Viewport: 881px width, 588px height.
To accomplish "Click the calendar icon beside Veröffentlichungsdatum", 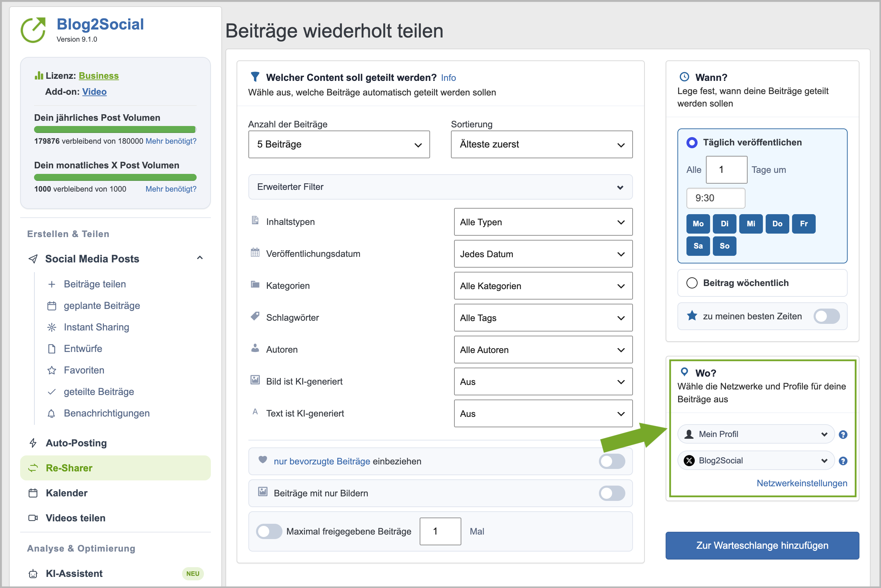I will click(x=255, y=252).
